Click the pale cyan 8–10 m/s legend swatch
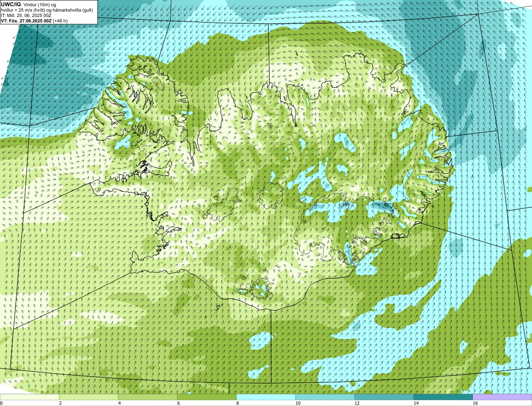532x406 pixels. click(266, 397)
